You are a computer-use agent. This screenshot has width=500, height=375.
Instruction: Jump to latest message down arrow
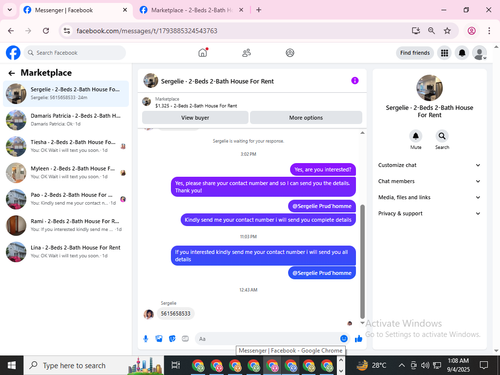pos(362,323)
